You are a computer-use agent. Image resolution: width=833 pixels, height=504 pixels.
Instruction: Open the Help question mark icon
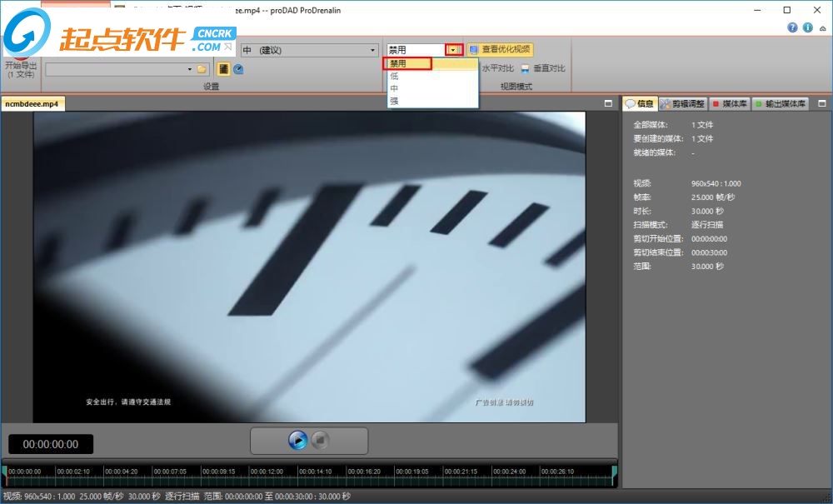793,27
